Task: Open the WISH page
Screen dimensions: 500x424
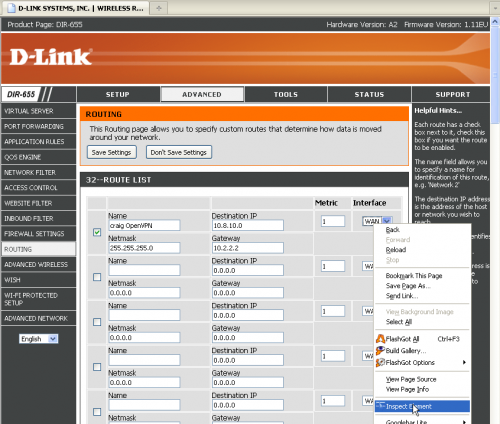Action: tap(38, 280)
